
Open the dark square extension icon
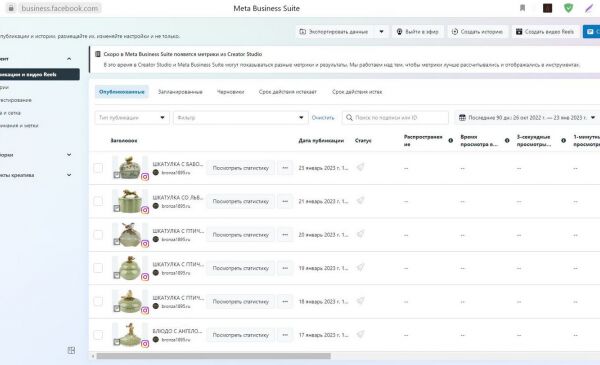pos(548,8)
